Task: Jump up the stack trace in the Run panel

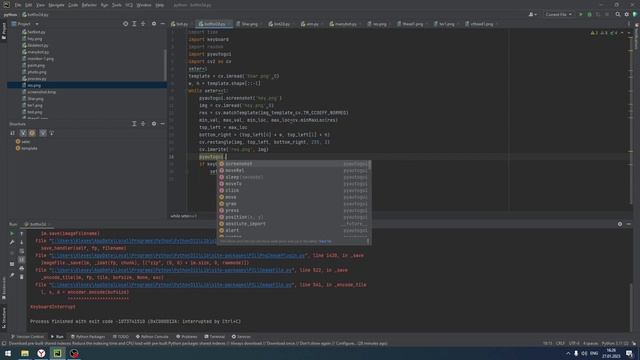Action: 22,233
